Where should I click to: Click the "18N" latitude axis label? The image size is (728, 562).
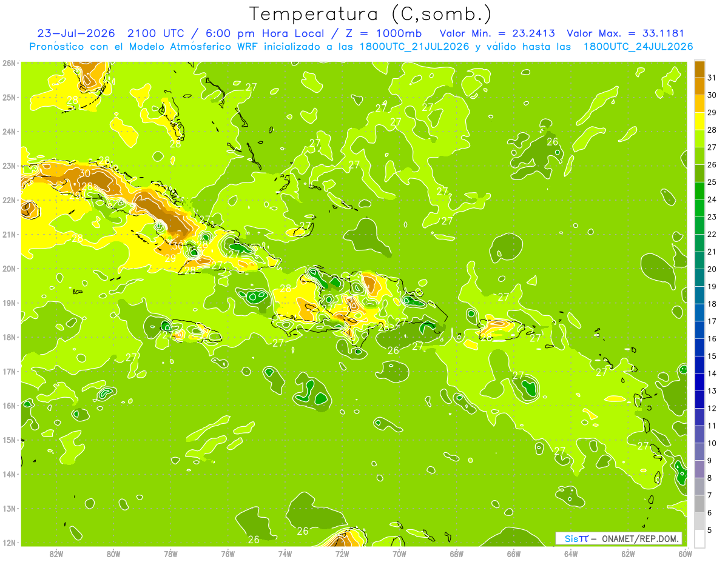coord(9,337)
